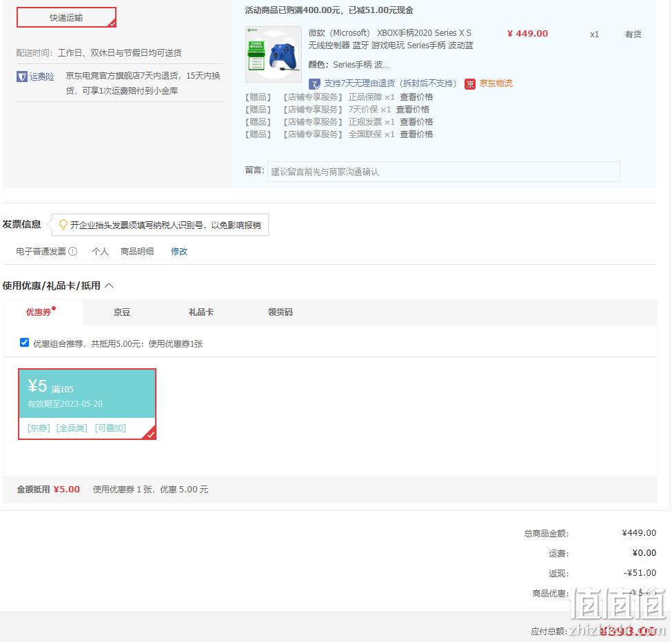
Task: Open the 运费险 link
Action: [41, 77]
